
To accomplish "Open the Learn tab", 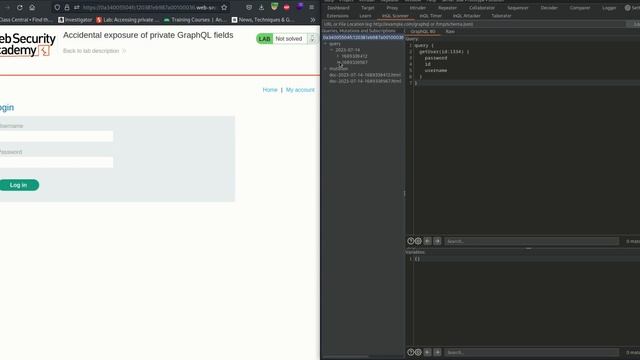I will pos(365,16).
